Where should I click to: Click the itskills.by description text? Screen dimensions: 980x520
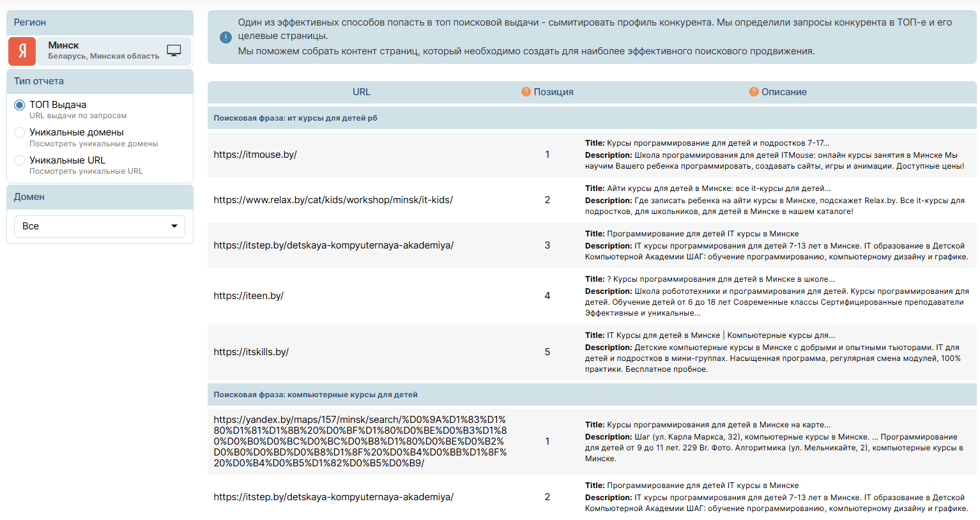[x=773, y=358]
